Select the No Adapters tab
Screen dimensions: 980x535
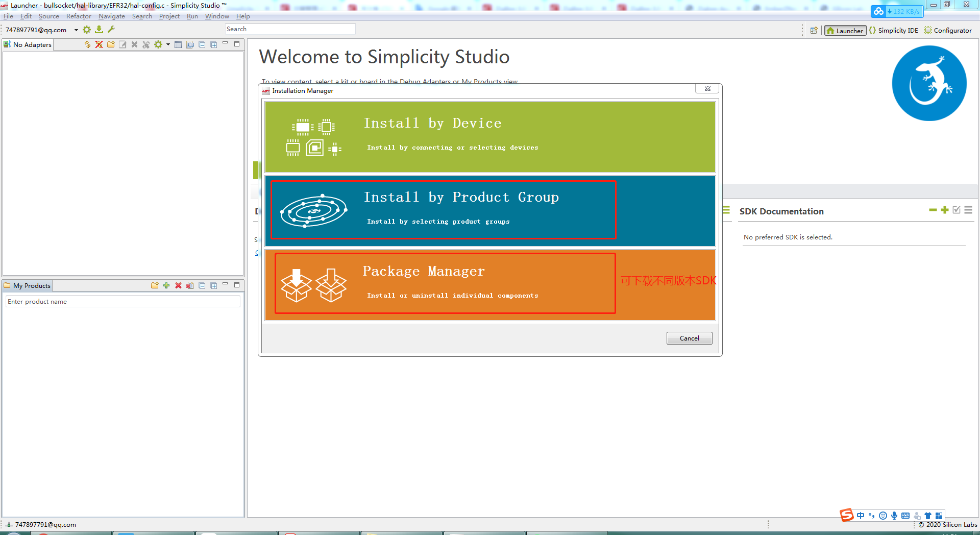coord(28,44)
